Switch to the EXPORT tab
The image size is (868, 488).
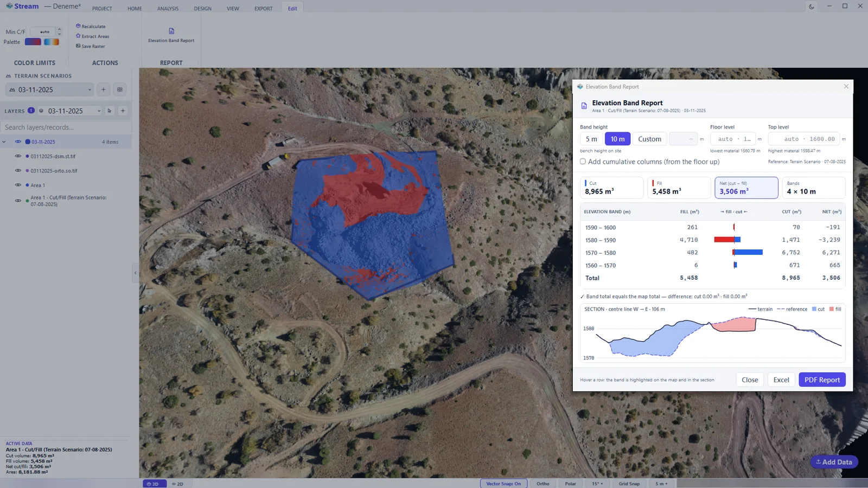click(x=264, y=9)
